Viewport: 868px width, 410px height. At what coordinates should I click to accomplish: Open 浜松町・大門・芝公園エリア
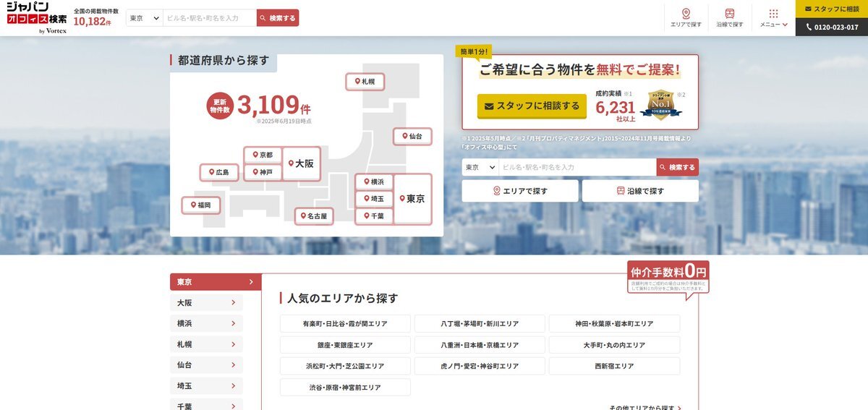[345, 366]
